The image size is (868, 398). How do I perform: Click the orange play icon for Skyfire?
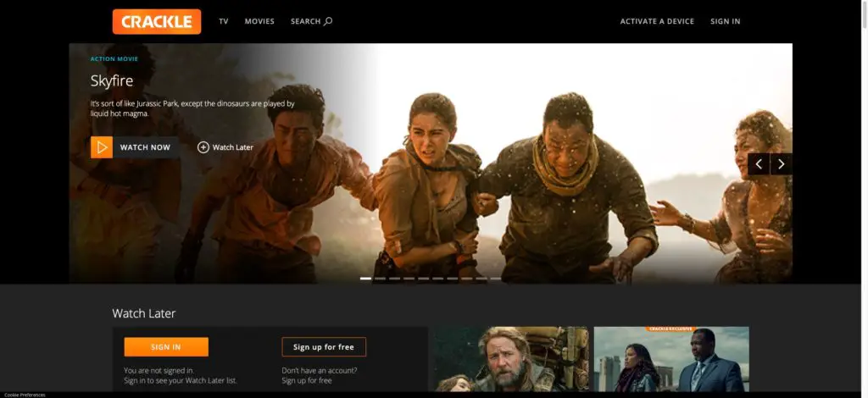102,147
